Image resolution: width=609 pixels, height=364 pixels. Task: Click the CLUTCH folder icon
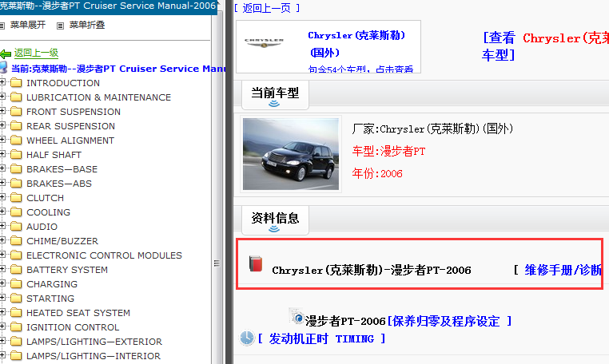coord(16,198)
